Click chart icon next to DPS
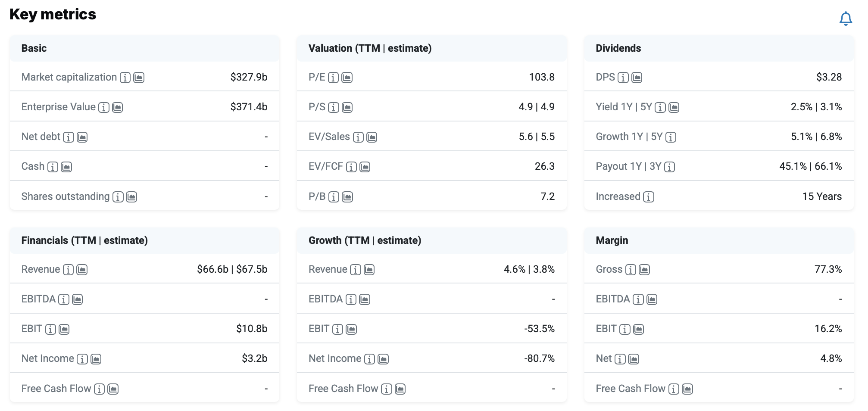Screen dimensions: 868x411 [x=637, y=78]
